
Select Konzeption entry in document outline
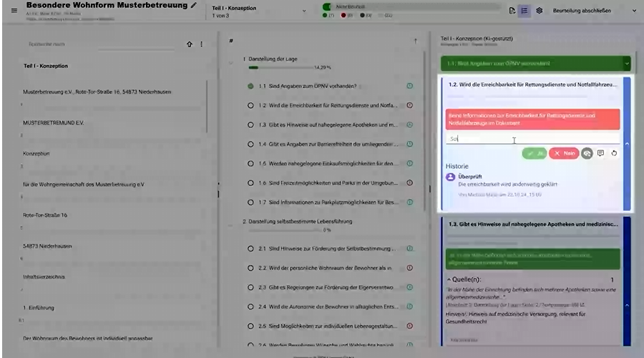36,153
